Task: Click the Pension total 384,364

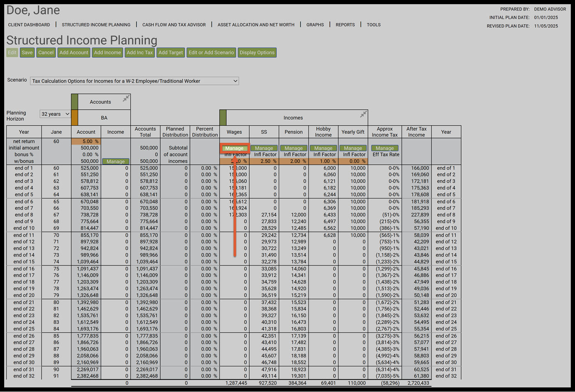Action: (297, 383)
